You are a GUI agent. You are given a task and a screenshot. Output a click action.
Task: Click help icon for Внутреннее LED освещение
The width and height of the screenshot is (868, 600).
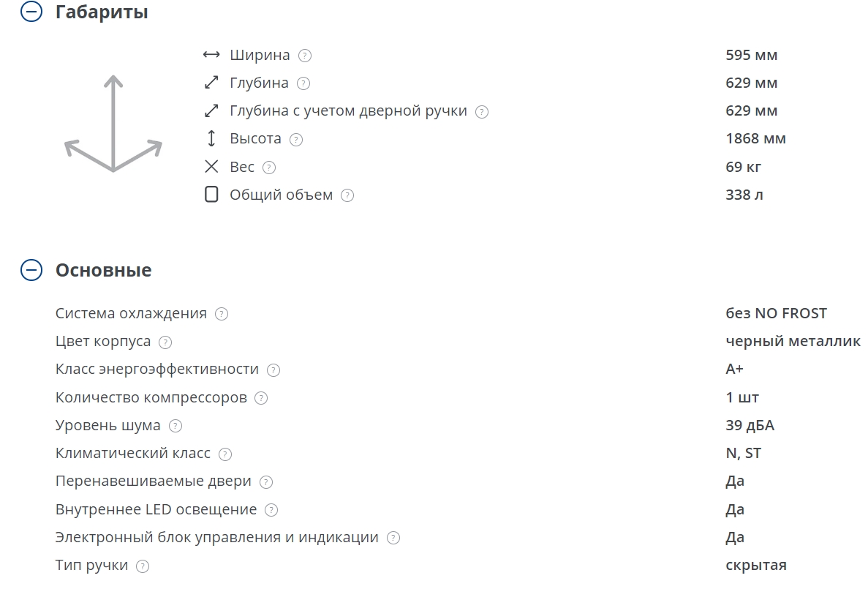tap(271, 510)
